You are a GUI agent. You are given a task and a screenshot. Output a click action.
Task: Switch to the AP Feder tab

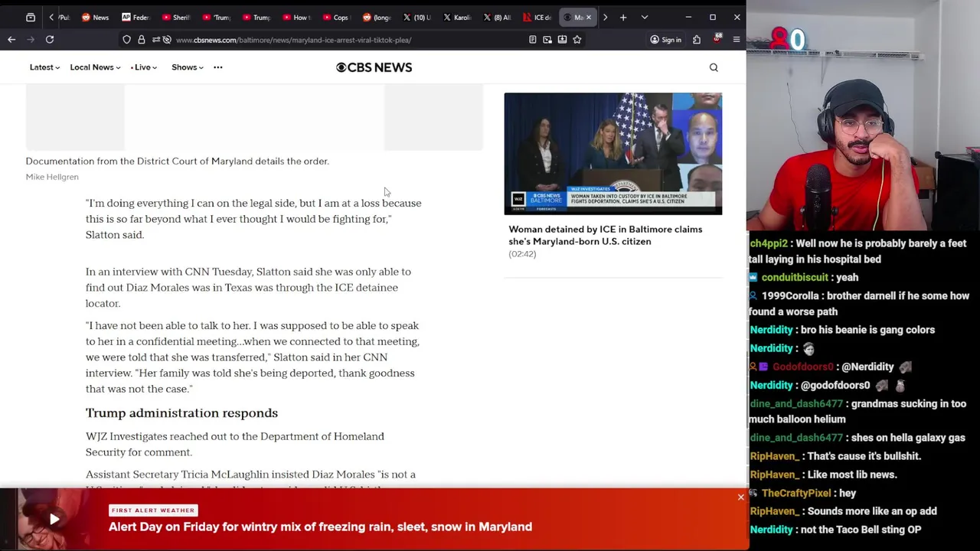pyautogui.click(x=136, y=17)
